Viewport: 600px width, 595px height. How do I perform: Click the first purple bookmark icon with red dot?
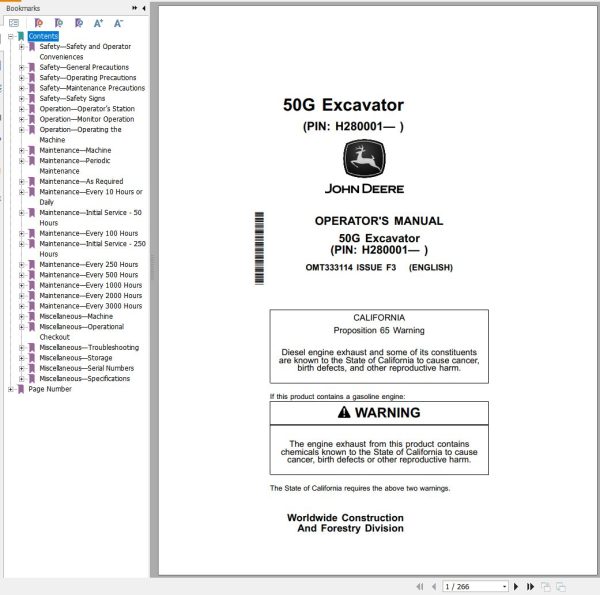(x=39, y=23)
